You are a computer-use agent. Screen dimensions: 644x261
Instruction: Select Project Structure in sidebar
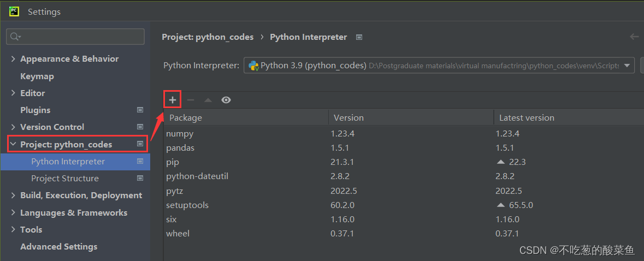pos(65,179)
